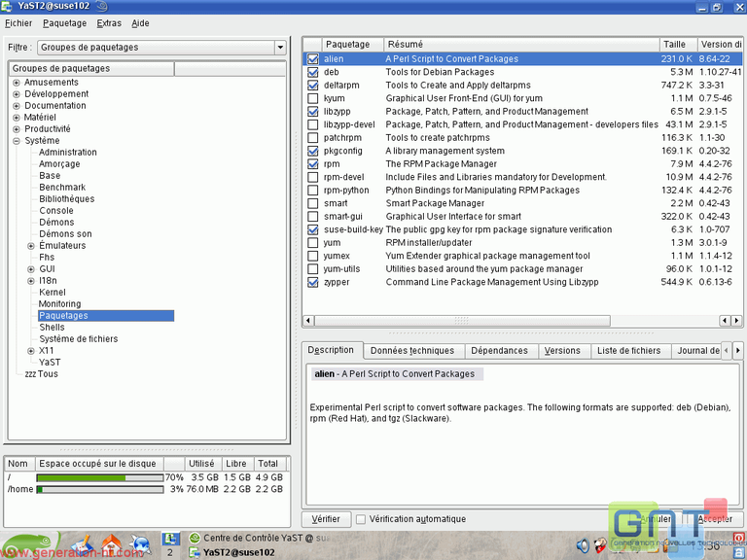Select the Shells subgroup

[52, 328]
